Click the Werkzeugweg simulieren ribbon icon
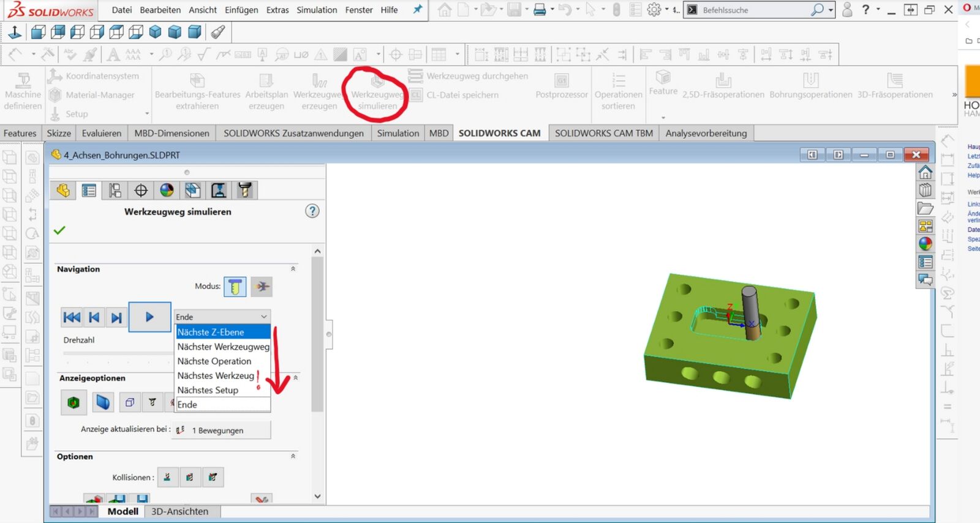Image resolution: width=980 pixels, height=523 pixels. [377, 91]
